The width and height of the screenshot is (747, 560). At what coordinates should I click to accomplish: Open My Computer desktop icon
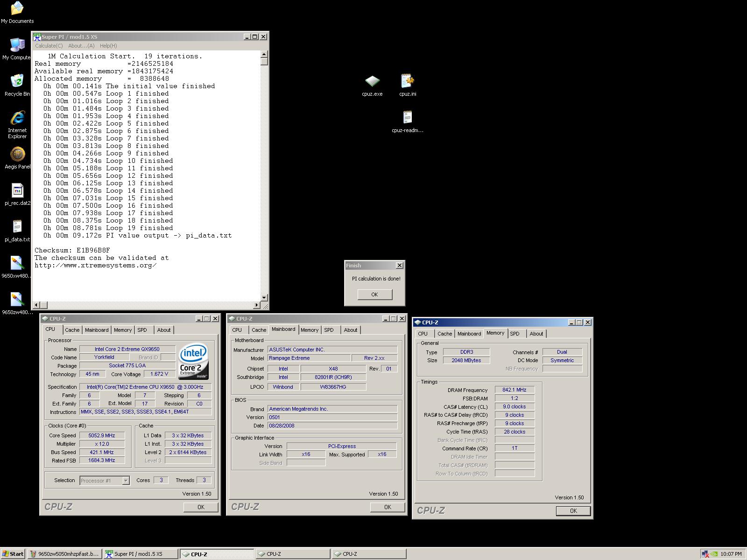(17, 49)
